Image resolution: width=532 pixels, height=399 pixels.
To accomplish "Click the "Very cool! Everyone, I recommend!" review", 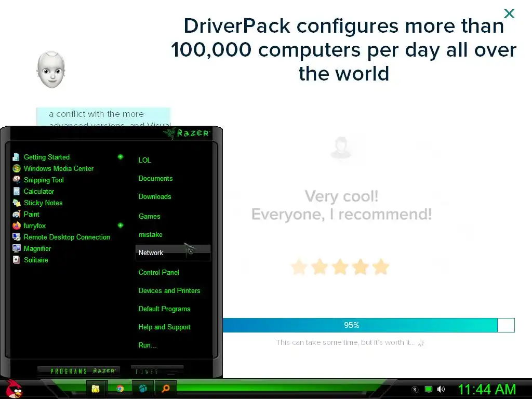I will pos(342,205).
